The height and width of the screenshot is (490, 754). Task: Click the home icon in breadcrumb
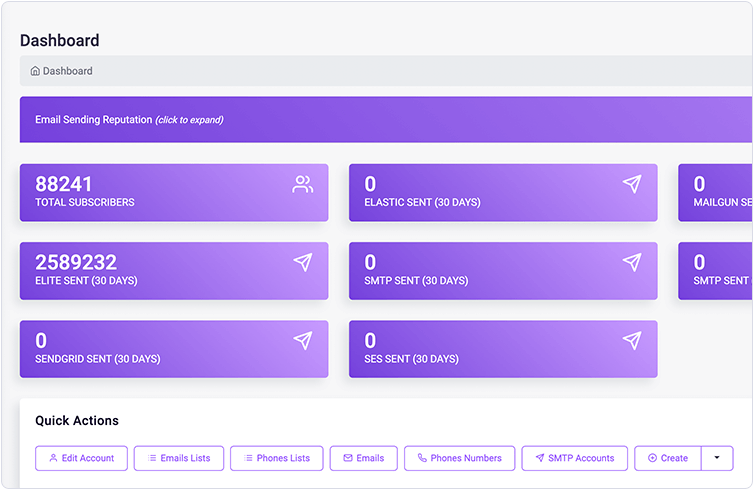click(x=35, y=71)
